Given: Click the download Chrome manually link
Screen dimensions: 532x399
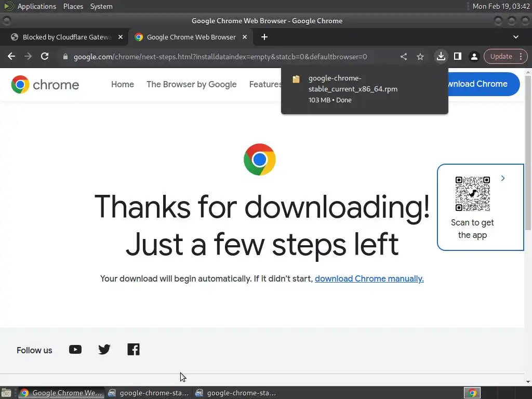Looking at the screenshot, I should tap(369, 278).
